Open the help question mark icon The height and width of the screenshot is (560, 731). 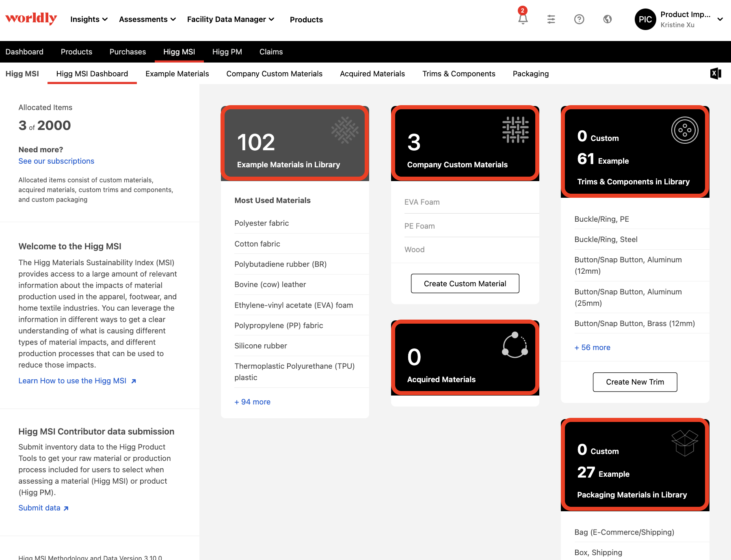tap(579, 19)
